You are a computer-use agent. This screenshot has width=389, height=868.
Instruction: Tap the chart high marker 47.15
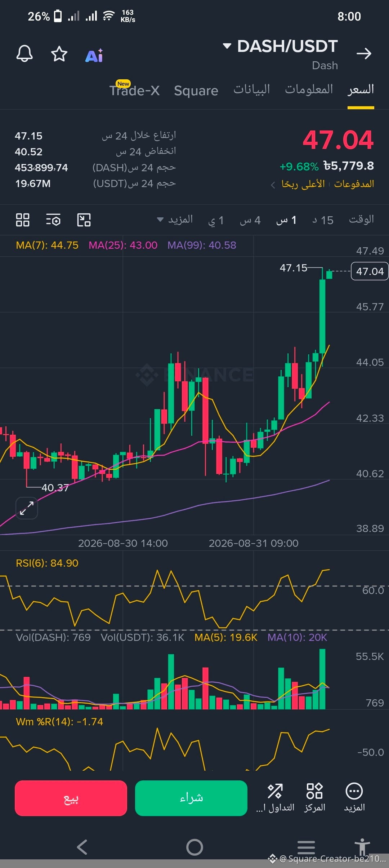[x=293, y=268]
